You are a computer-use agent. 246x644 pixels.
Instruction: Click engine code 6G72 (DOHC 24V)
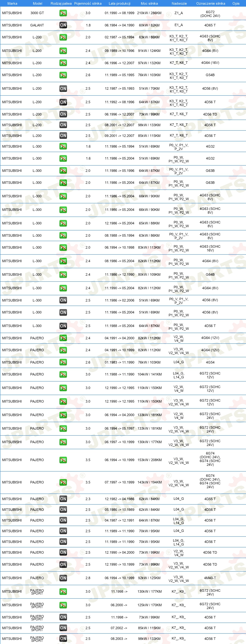(210, 14)
